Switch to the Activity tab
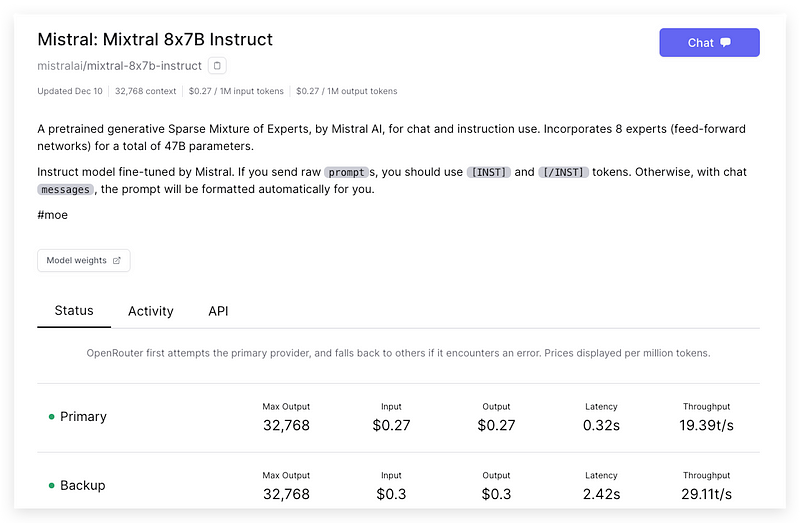 [x=151, y=311]
